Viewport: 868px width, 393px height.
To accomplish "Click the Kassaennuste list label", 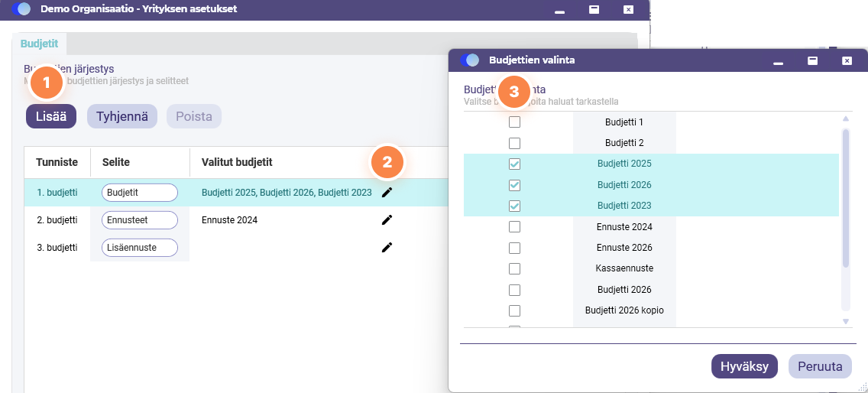I will [624, 268].
